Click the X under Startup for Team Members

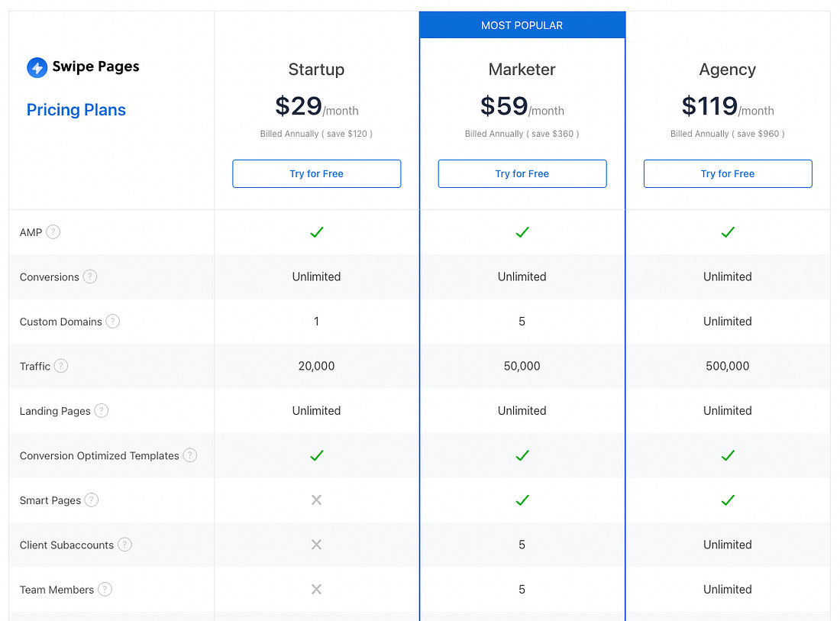coord(316,590)
